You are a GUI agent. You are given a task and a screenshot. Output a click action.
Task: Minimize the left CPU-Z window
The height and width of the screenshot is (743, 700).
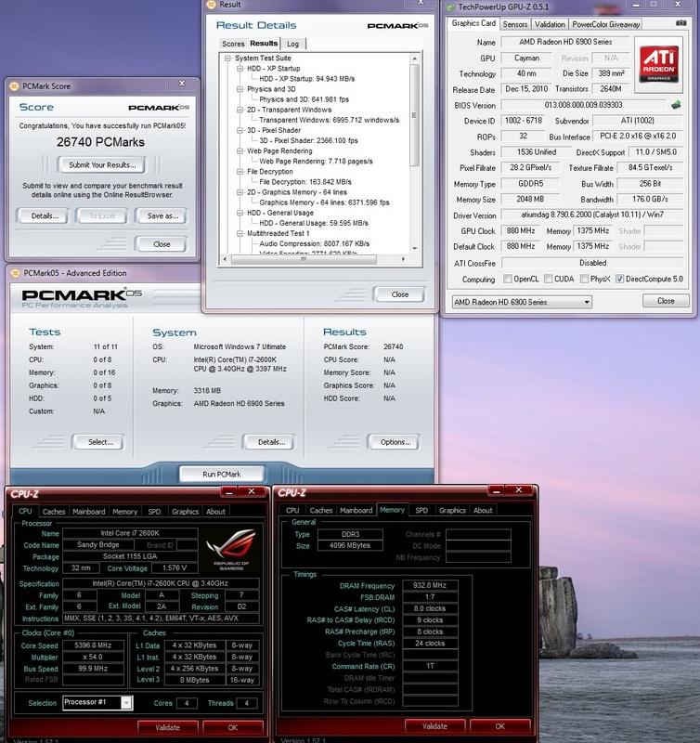228,492
